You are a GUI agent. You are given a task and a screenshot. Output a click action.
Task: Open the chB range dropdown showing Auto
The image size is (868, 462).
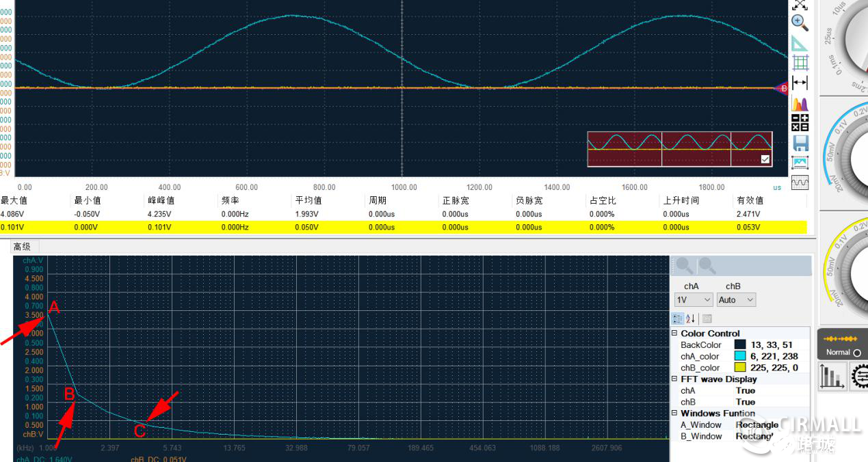tap(736, 300)
